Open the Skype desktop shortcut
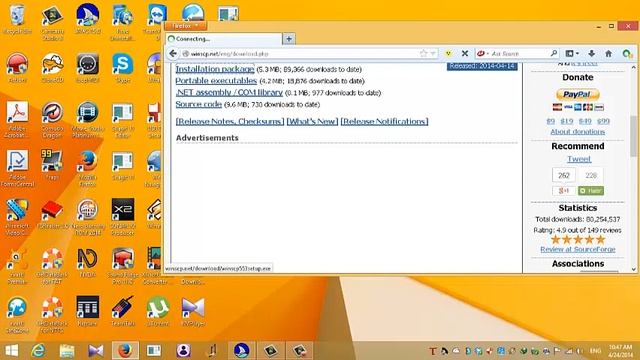 click(x=122, y=67)
